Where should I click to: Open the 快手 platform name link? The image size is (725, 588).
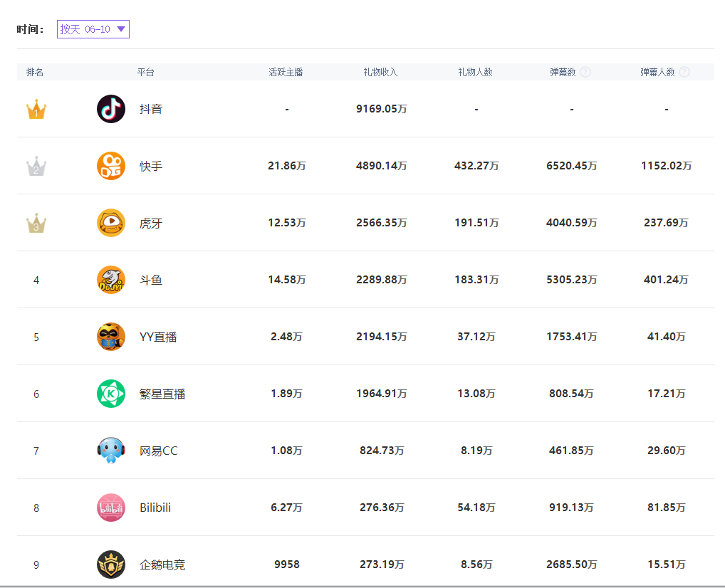[x=151, y=166]
